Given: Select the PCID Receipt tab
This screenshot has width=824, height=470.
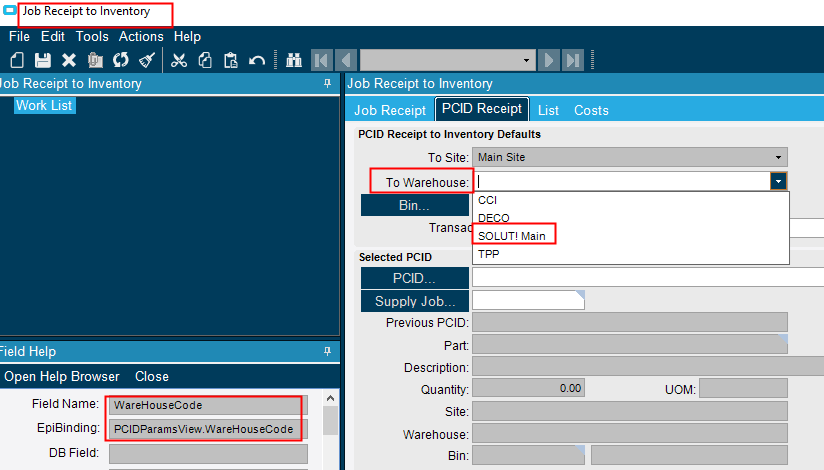Looking at the screenshot, I should pyautogui.click(x=482, y=109).
